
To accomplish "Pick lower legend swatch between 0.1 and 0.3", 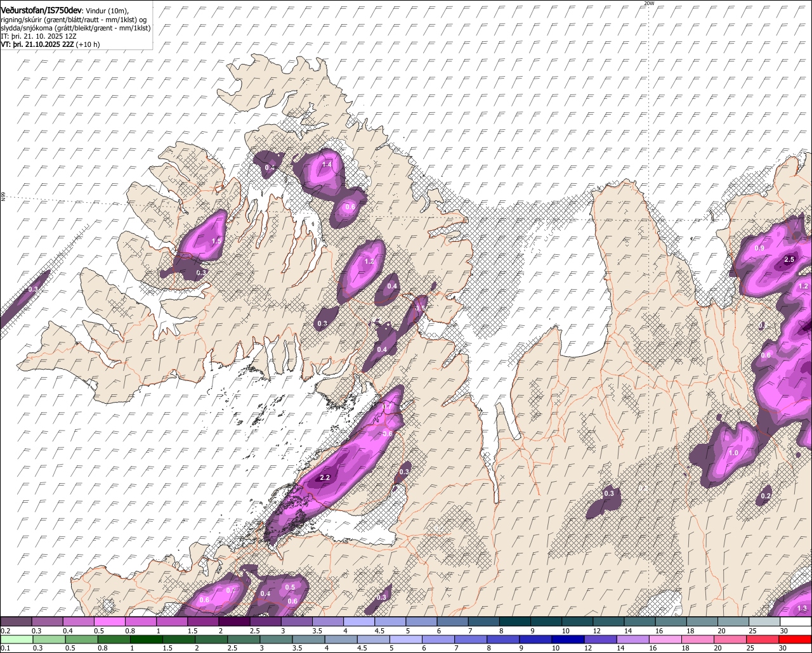I will pyautogui.click(x=16, y=639).
